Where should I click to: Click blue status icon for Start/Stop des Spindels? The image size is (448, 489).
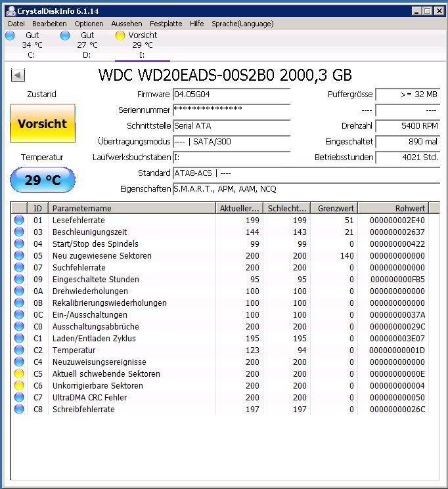click(19, 244)
